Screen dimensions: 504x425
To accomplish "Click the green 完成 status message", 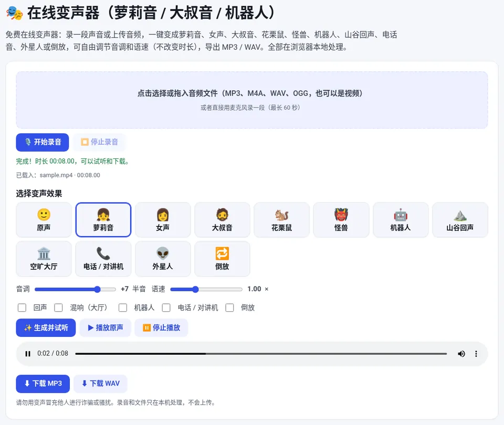I will (73, 161).
